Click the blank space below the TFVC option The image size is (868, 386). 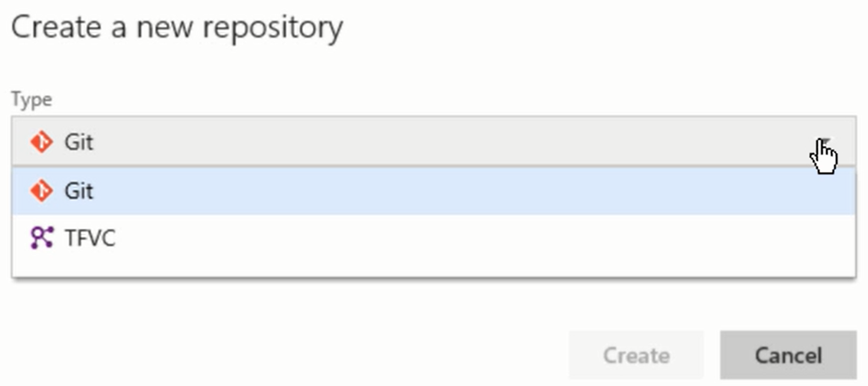[433, 269]
